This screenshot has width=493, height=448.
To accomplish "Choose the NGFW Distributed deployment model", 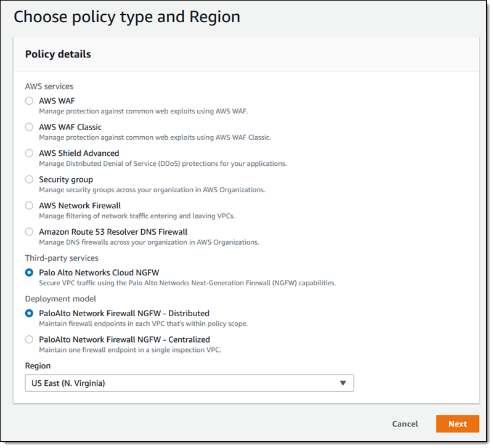I will [x=29, y=313].
